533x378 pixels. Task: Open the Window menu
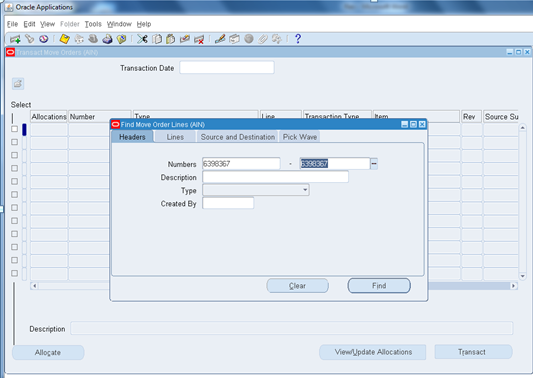[119, 24]
